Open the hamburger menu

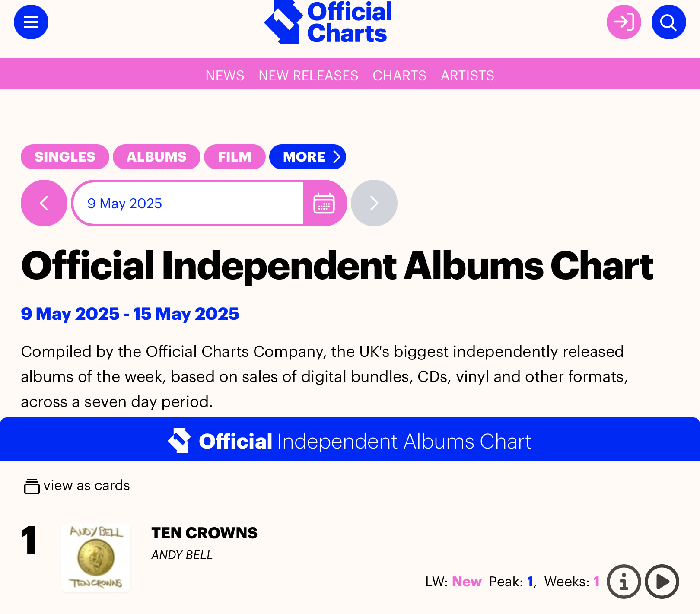pyautogui.click(x=31, y=22)
